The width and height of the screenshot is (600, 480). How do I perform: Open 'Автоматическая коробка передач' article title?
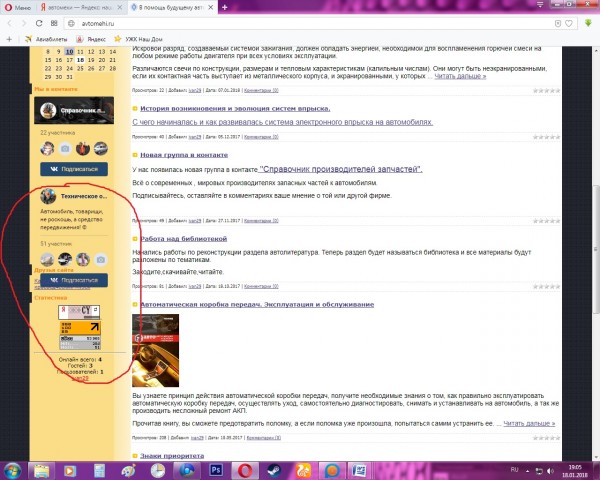(257, 305)
